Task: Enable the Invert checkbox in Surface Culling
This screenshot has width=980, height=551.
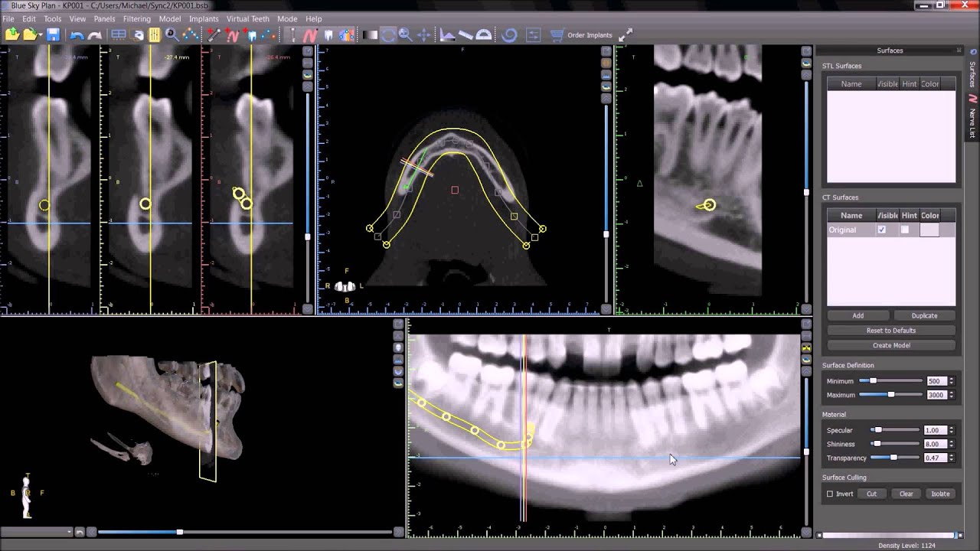Action: 830,494
